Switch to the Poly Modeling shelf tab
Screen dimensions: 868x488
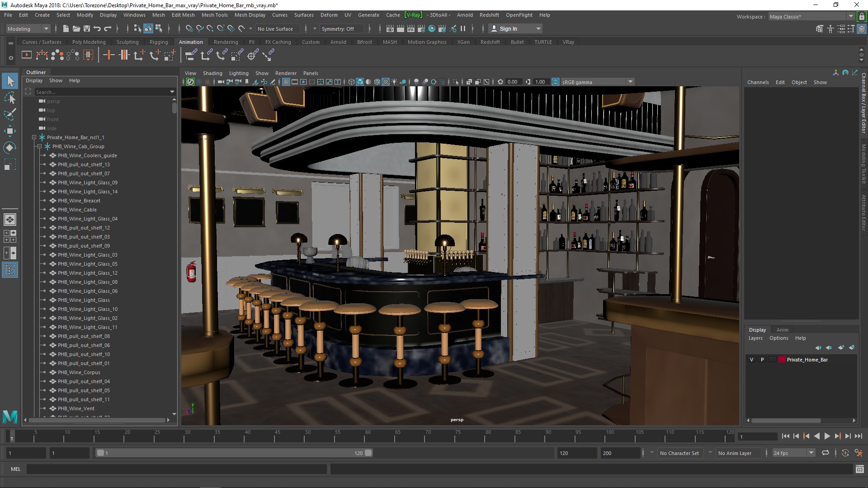[x=89, y=42]
